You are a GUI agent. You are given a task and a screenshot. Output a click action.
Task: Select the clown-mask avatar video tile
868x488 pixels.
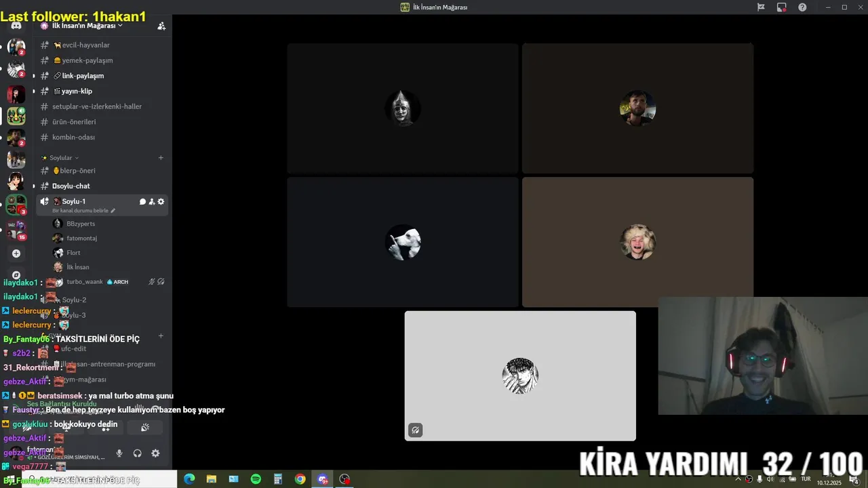[403, 108]
